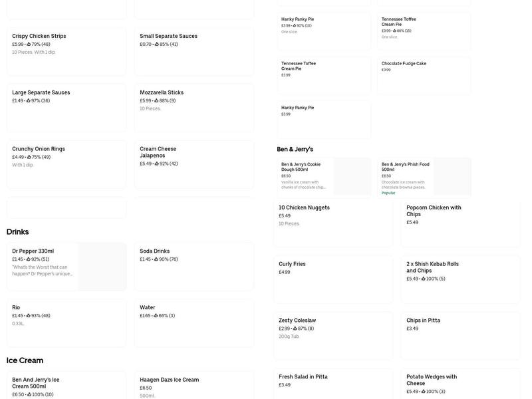
Task: Select the Ice Cream section heading
Action: [x=25, y=360]
